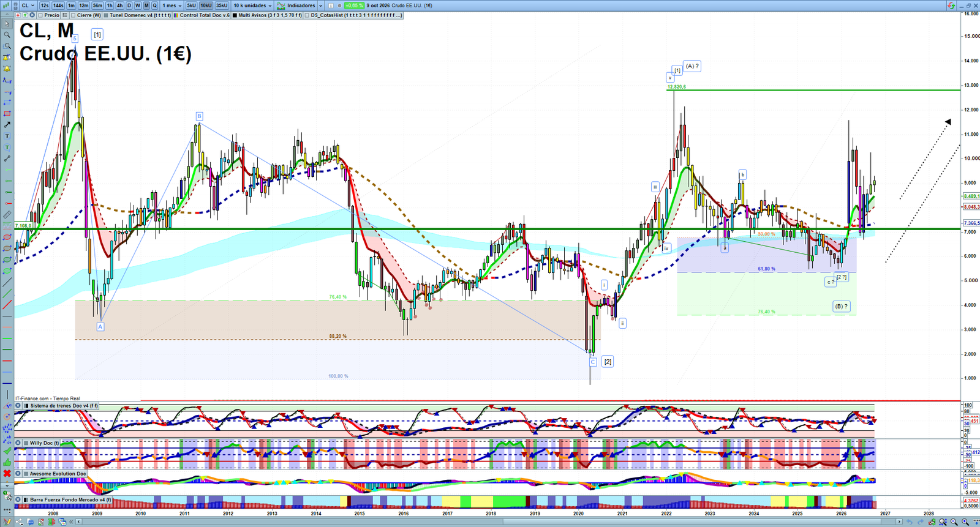The image size is (980, 527).
Task: Open the chat bubble icon in bottom bar
Action: tap(31, 522)
